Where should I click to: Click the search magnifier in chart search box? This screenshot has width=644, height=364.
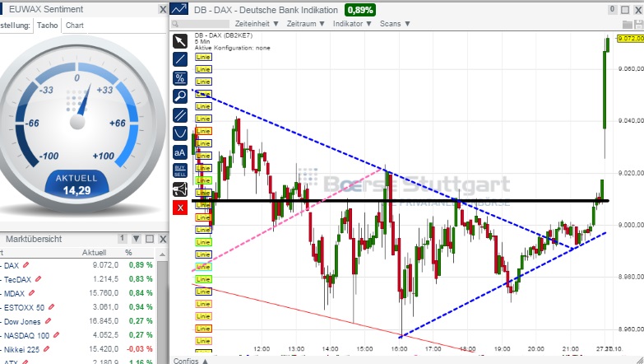click(x=175, y=24)
